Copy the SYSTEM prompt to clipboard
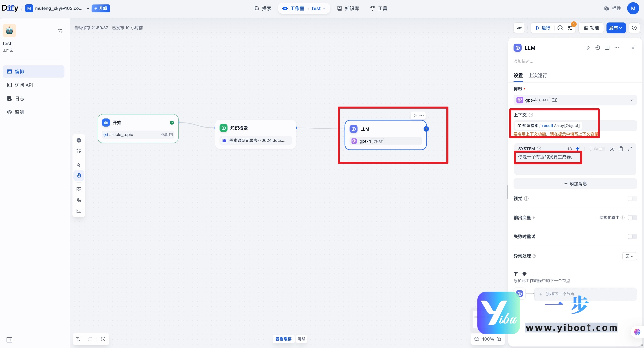 point(621,149)
